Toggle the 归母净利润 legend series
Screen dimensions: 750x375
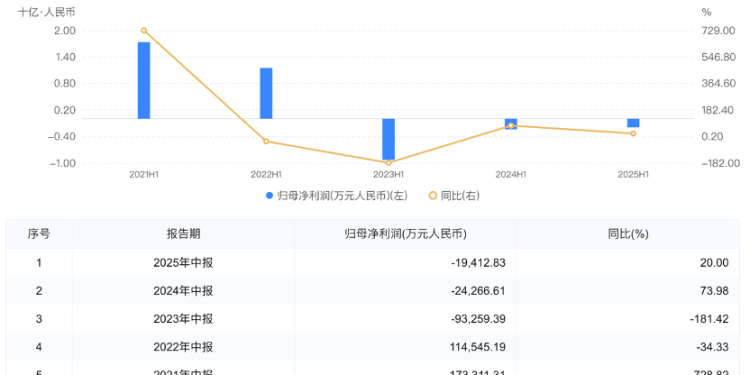[337, 195]
